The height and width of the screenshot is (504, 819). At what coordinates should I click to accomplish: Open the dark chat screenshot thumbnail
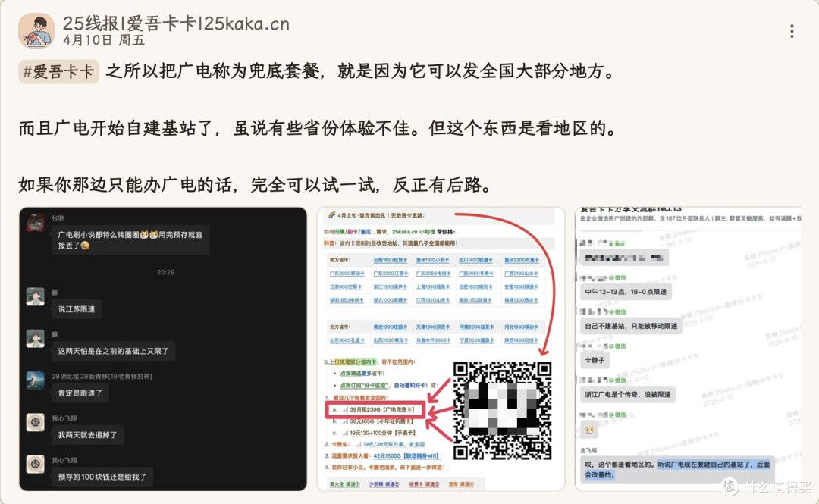pyautogui.click(x=163, y=349)
